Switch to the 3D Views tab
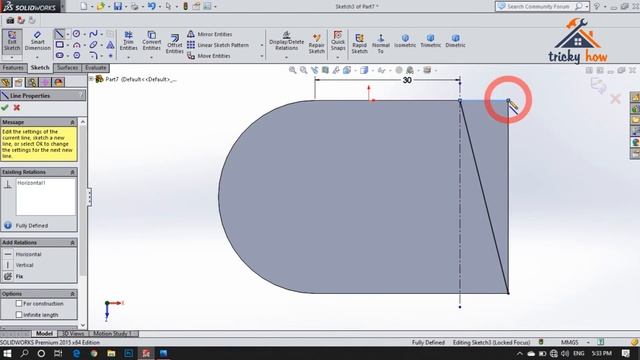The width and height of the screenshot is (640, 360). coord(73,333)
